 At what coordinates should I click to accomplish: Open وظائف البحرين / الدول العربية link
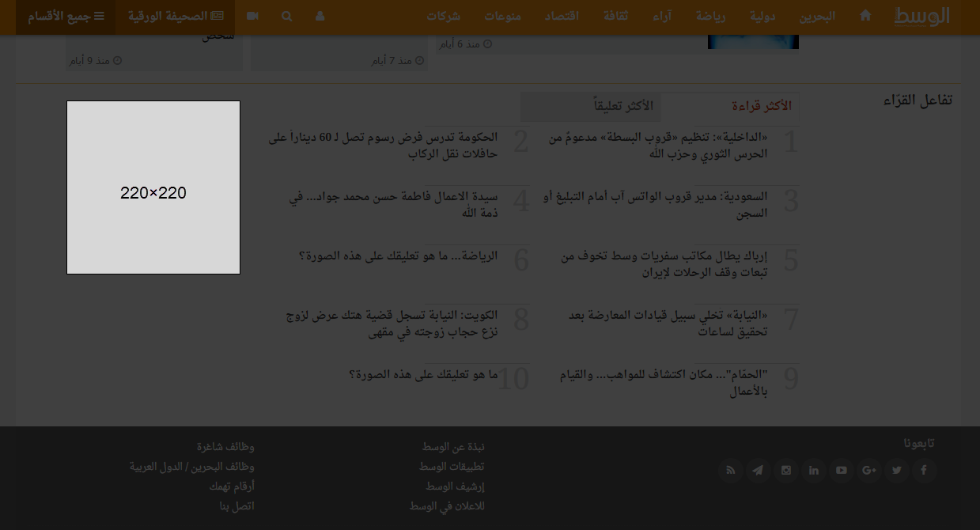click(192, 467)
